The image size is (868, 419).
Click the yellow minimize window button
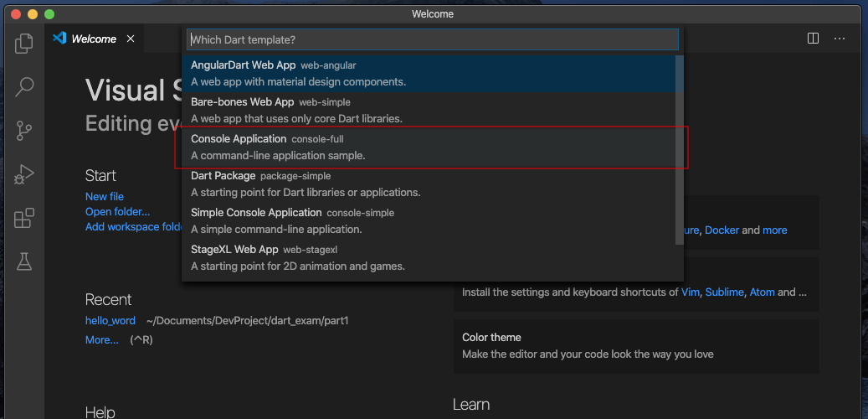click(x=33, y=14)
